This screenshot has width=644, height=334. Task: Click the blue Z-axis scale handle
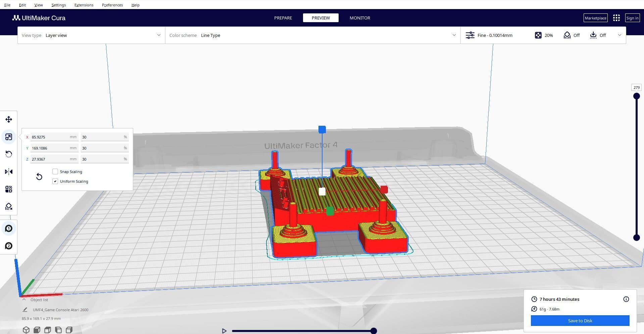pos(322,129)
